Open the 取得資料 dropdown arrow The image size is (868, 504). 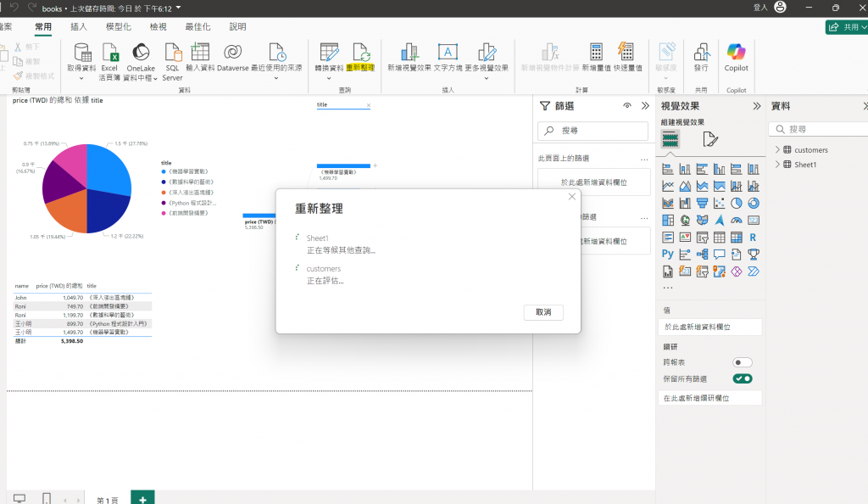(x=81, y=78)
